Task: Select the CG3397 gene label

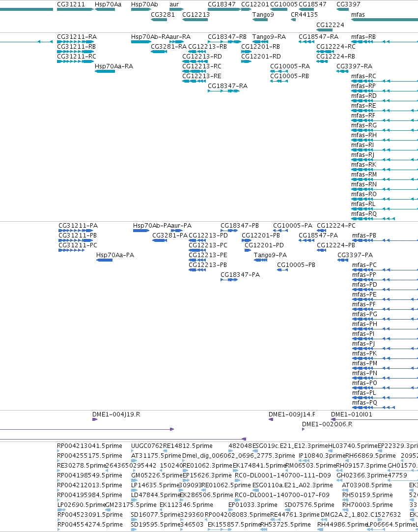Action: pos(348,4)
